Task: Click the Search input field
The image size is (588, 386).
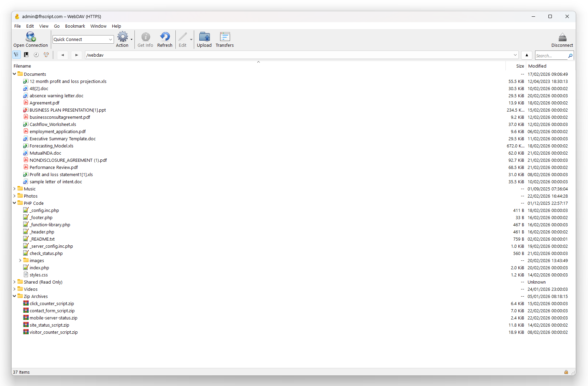Action: point(551,56)
